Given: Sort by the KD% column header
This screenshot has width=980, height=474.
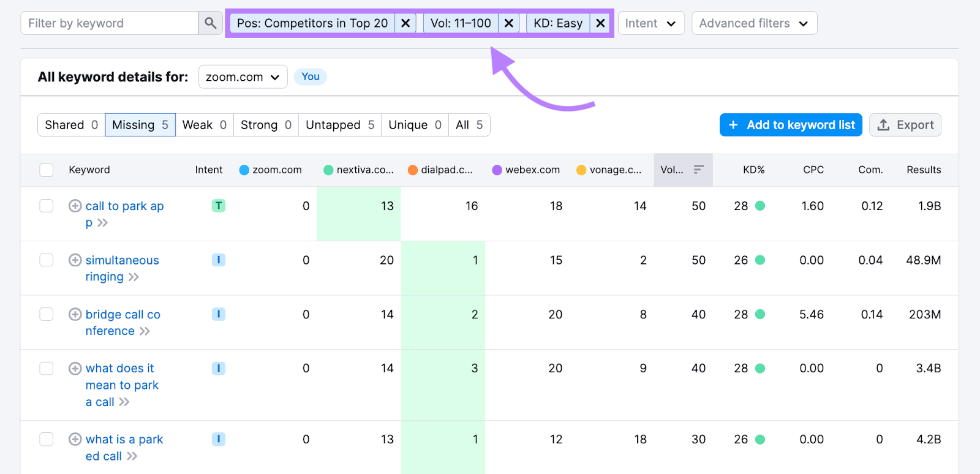Looking at the screenshot, I should [x=753, y=170].
